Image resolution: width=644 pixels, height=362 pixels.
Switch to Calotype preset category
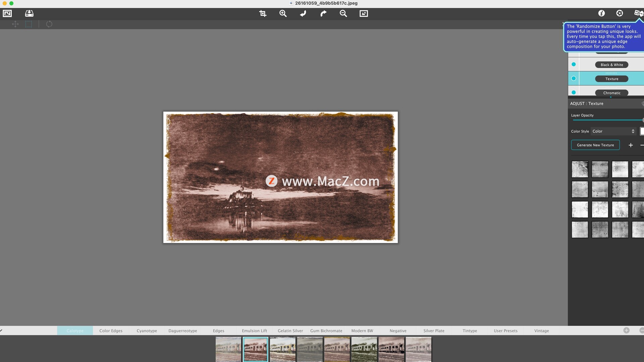[75, 331]
